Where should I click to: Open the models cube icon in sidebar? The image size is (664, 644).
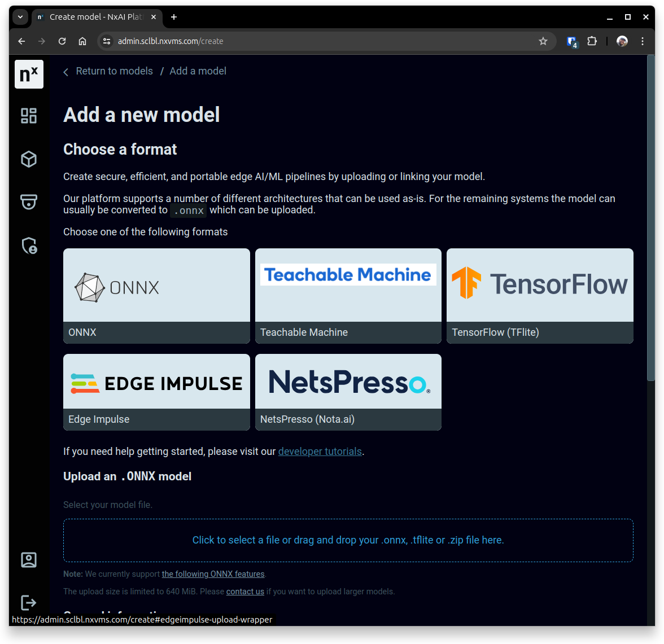29,159
